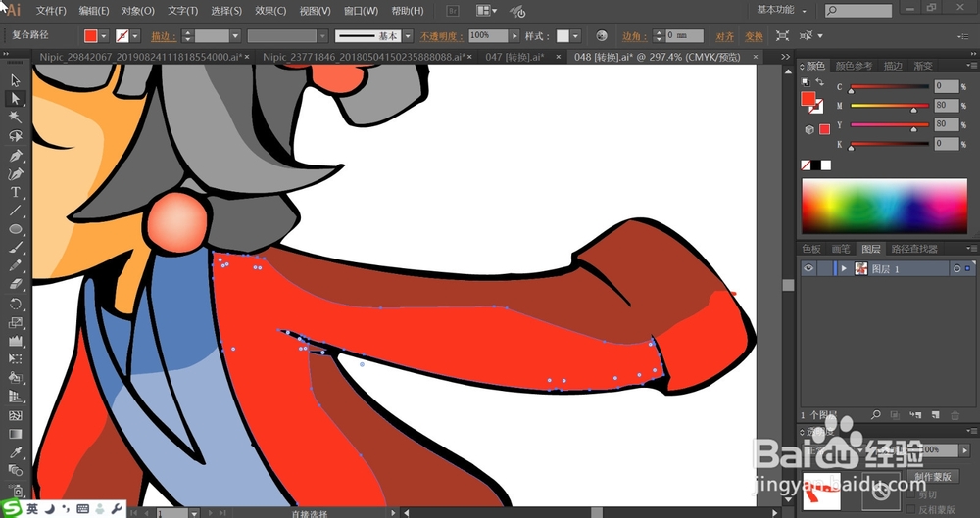The height and width of the screenshot is (518, 980).
Task: Select the Selection tool (black arrow)
Action: click(x=16, y=80)
